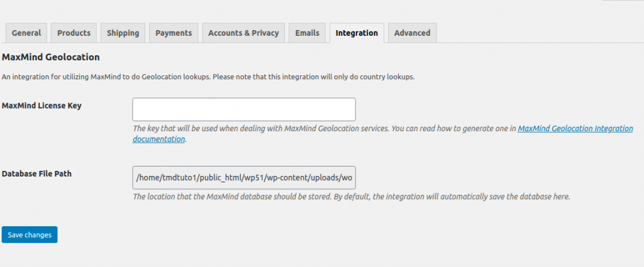Open the General settings tab

[26, 33]
